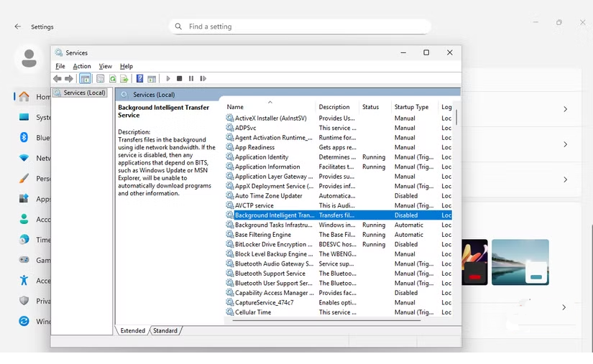Click the Restart Service toolbar icon

(203, 79)
